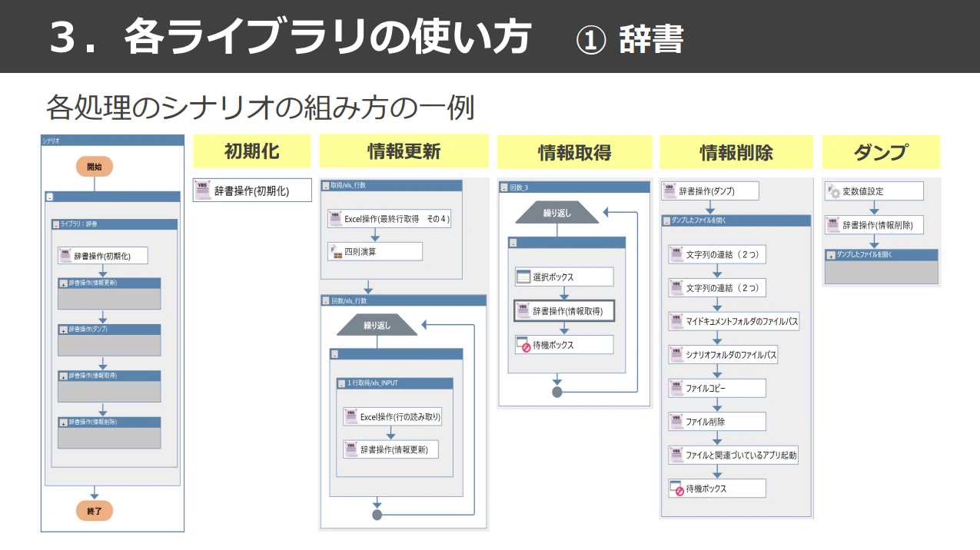Select 繰り返し block in 回数_3 group
980x550 pixels.
pos(557,213)
